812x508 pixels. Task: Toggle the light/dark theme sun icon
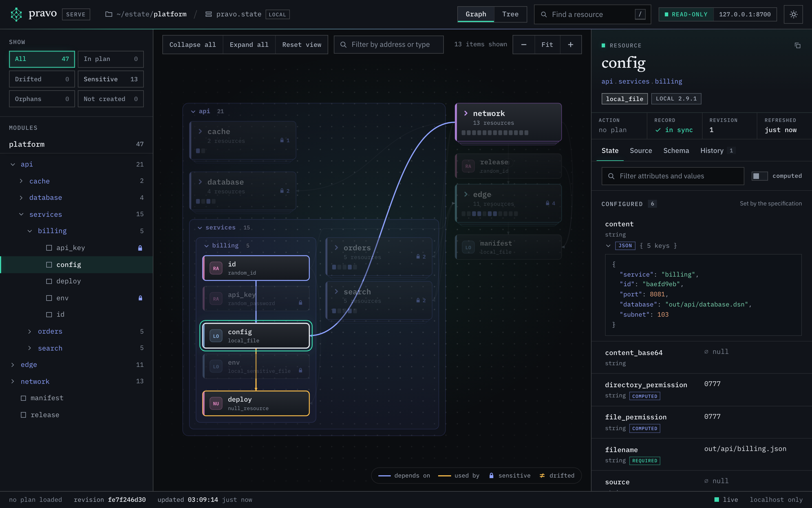[x=793, y=14]
